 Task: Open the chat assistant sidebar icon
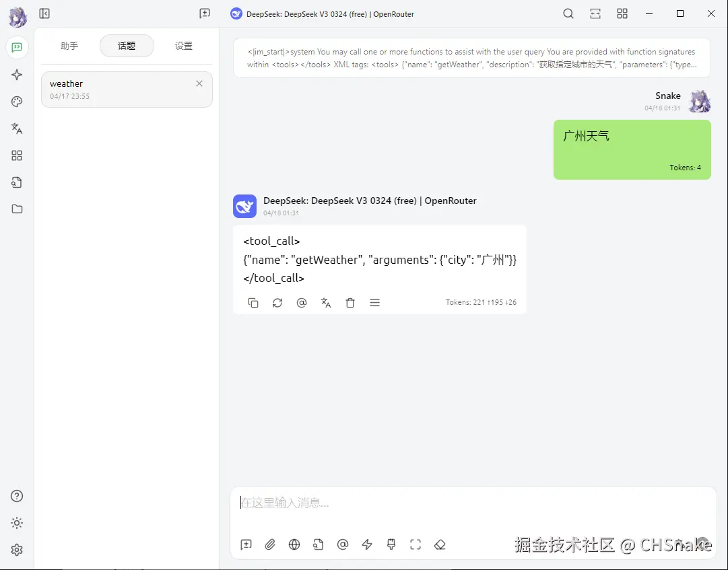18,47
